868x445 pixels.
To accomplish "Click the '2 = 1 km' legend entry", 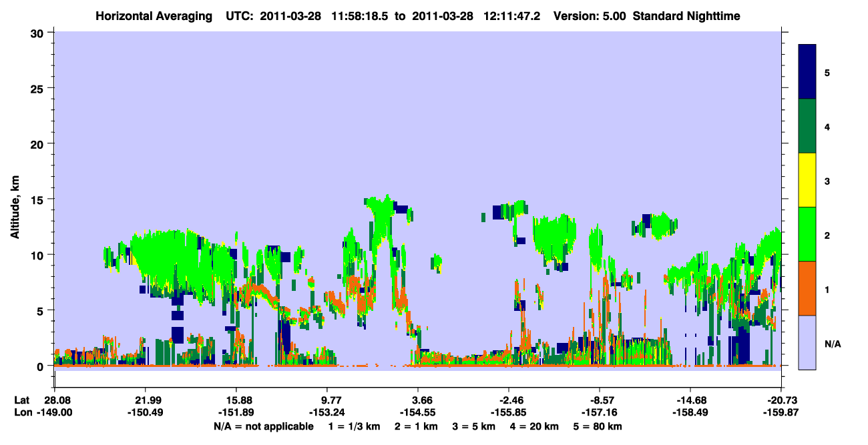I will click(x=417, y=426).
